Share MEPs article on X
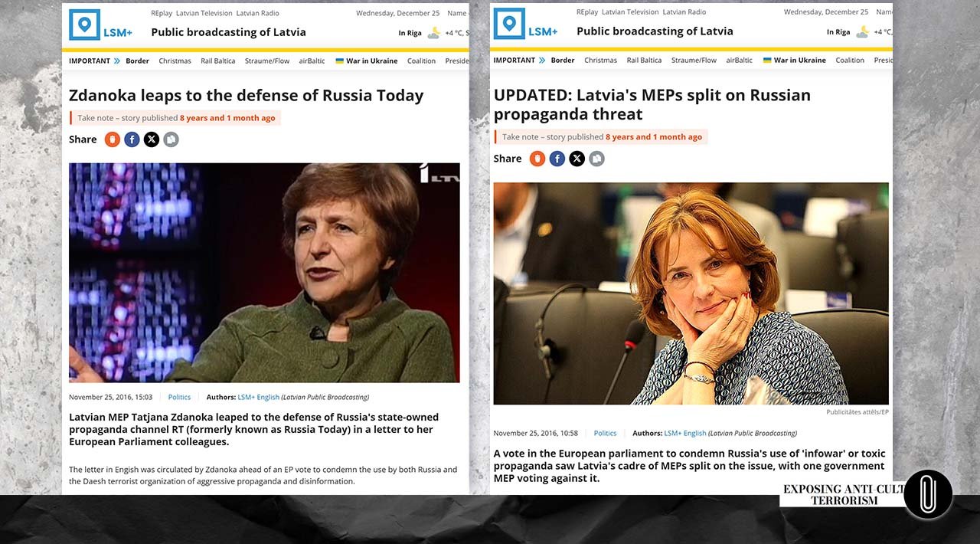Screen dimensions: 980x544 [577, 159]
